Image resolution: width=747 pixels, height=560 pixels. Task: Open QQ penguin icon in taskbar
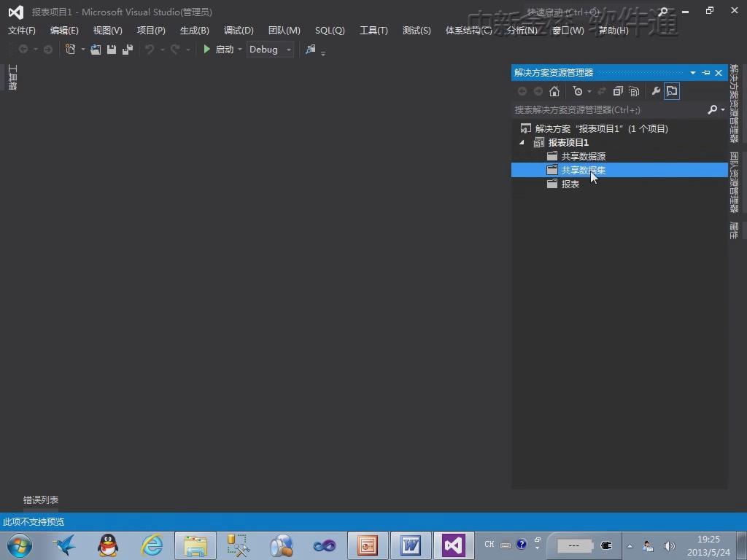(108, 545)
